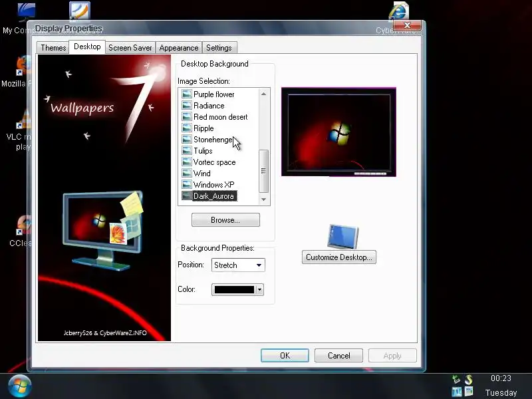Click the Browse... button
Screen dimensions: 532x399
(225, 220)
